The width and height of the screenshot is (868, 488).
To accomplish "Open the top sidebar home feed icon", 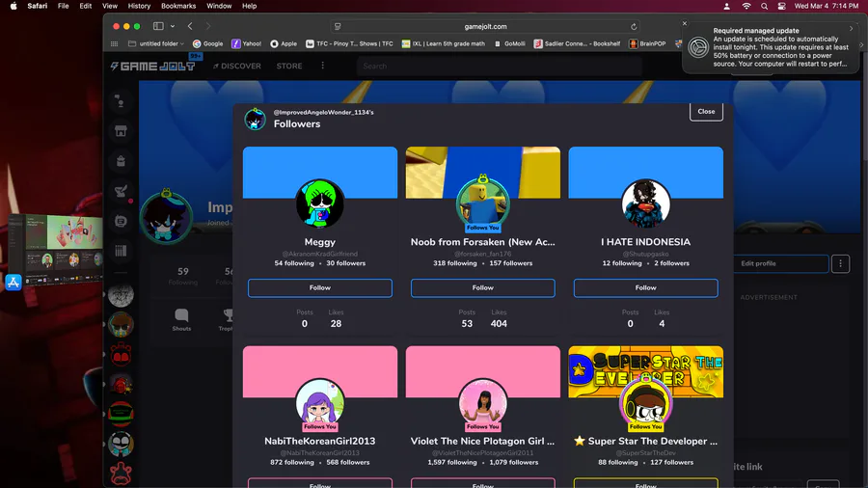I will pyautogui.click(x=121, y=100).
